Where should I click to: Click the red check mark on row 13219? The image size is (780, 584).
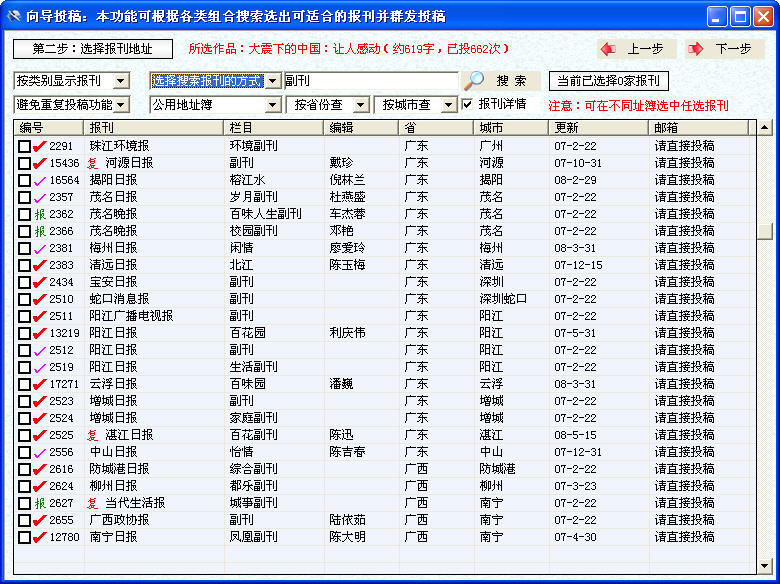pyautogui.click(x=39, y=333)
